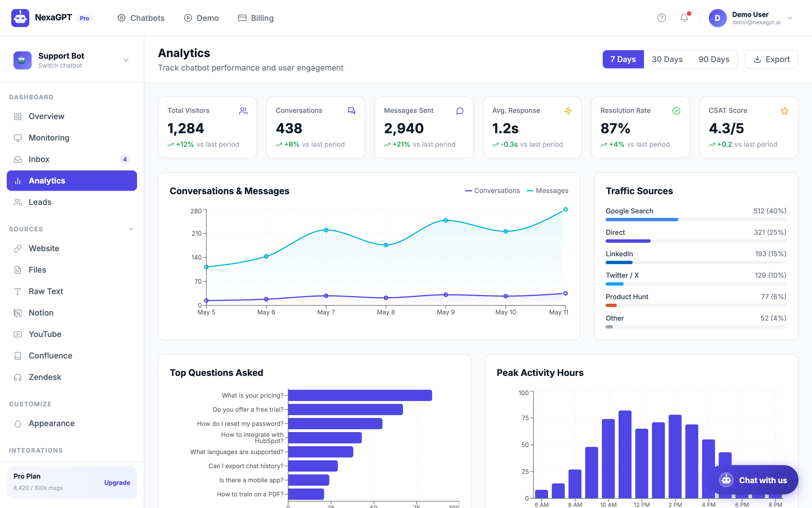
Task: Click the Avg. Response lightning bolt icon
Action: tap(568, 111)
